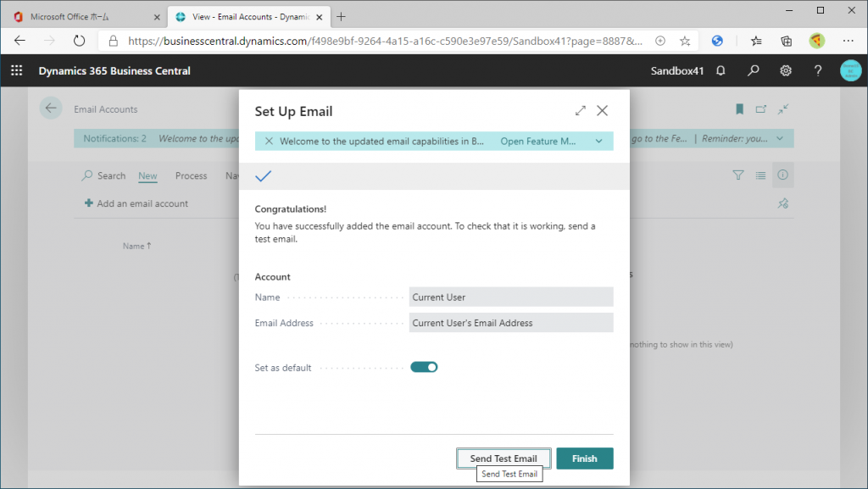Click the Email Accounts page title
This screenshot has width=868, height=489.
pyautogui.click(x=106, y=109)
